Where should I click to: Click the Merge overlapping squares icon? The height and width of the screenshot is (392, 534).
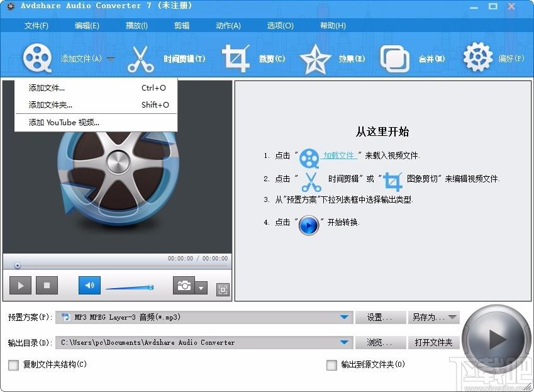coord(394,59)
